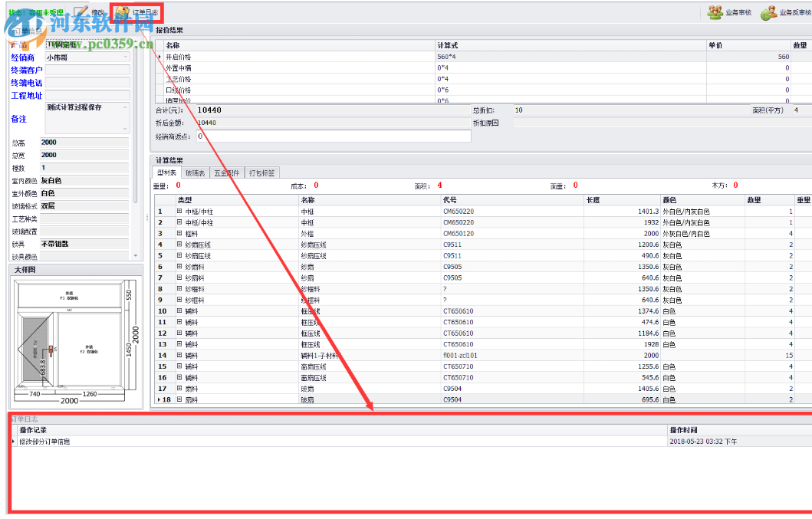Image resolution: width=812 pixels, height=519 pixels.
Task: Click the 室内颜色 field 灰白色
Action: 84,181
